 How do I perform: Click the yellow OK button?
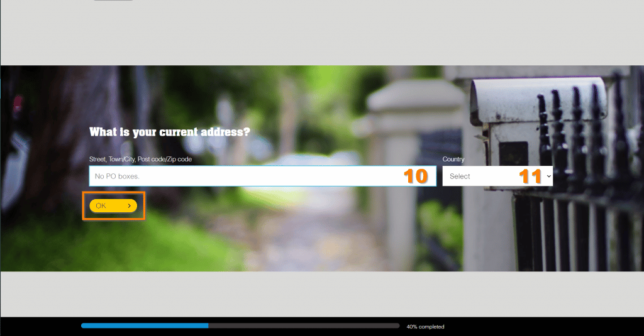[x=113, y=205]
